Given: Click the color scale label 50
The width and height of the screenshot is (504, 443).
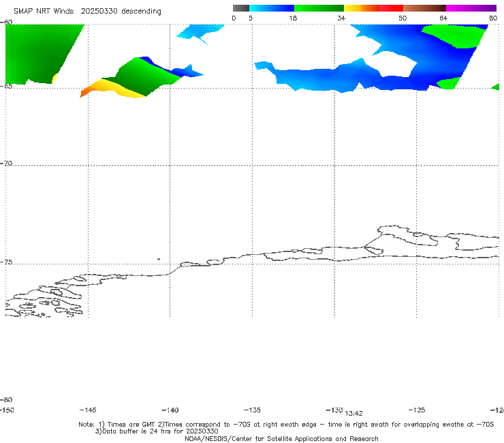Looking at the screenshot, I should pos(403,18).
